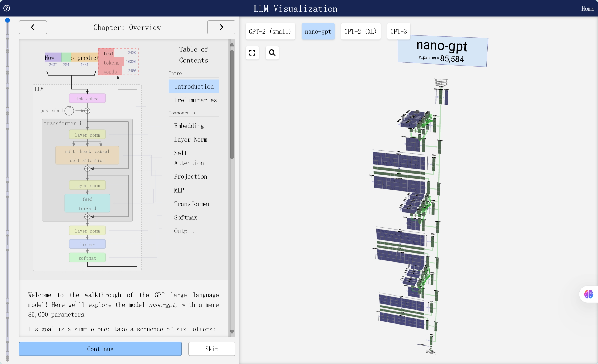
Task: Click the 'tokens' prediction entry 16326
Action: pyautogui.click(x=118, y=62)
